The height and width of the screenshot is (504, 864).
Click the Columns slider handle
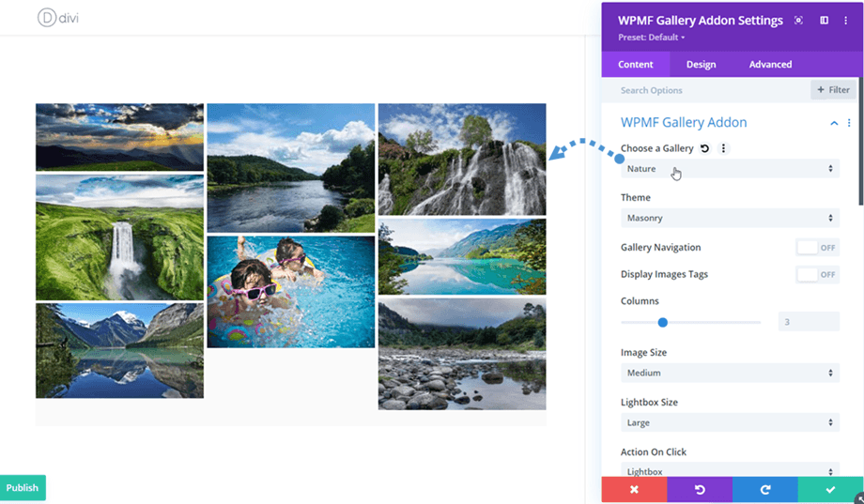pos(662,322)
